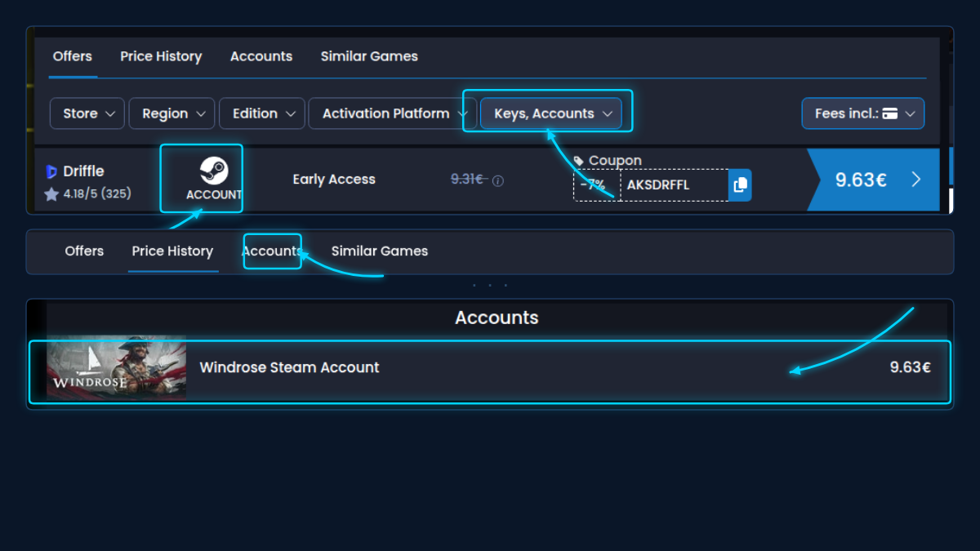Open the Windrose Steam Account listing title
This screenshot has width=980, height=551.
tap(289, 367)
